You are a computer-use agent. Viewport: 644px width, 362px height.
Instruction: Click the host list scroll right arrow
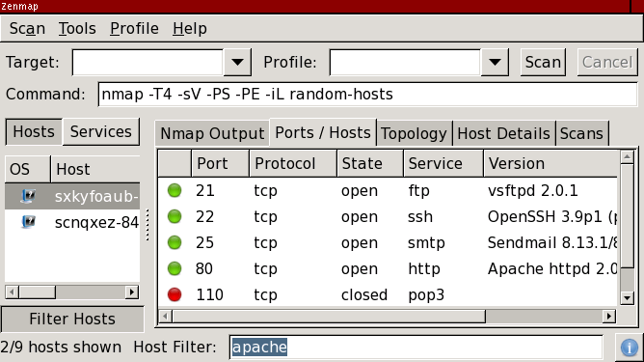point(132,292)
